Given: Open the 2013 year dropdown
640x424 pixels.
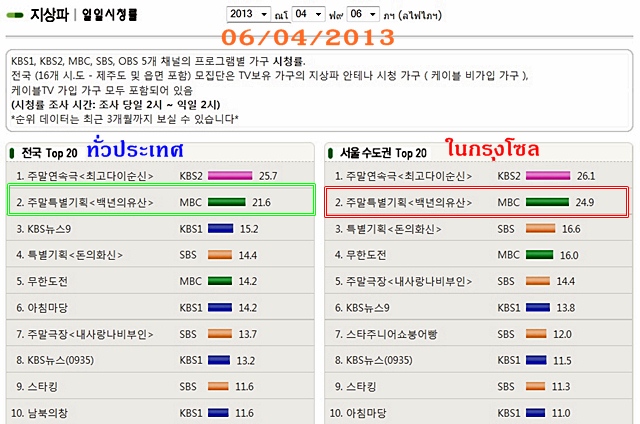Looking at the screenshot, I should coord(248,14).
